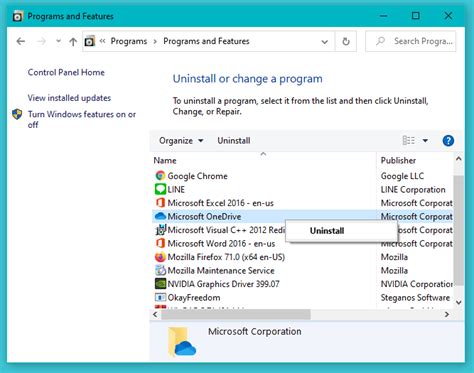This screenshot has width=474, height=373.
Task: Open View installed updates link
Action: [x=69, y=98]
